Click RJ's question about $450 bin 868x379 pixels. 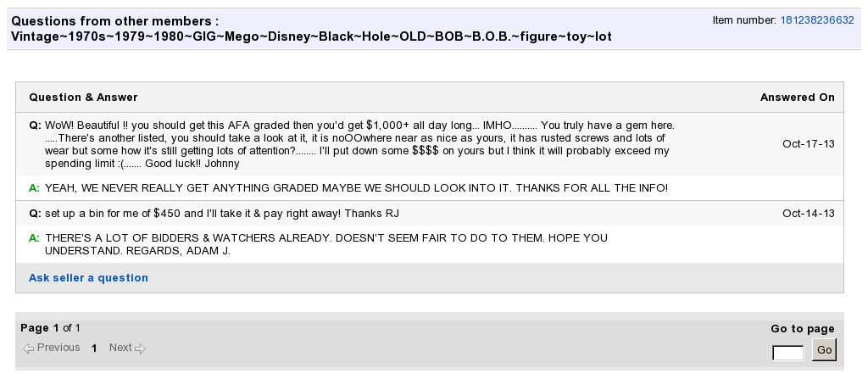222,214
